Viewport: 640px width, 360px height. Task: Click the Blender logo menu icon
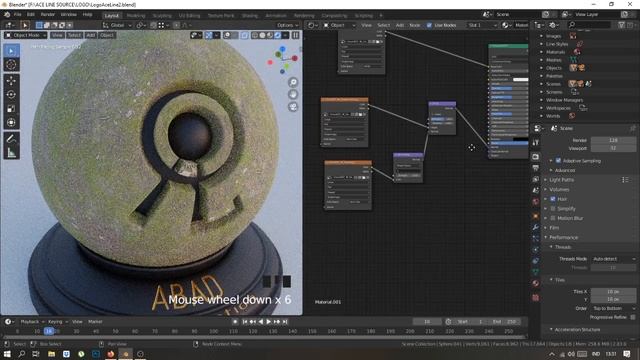(7, 15)
